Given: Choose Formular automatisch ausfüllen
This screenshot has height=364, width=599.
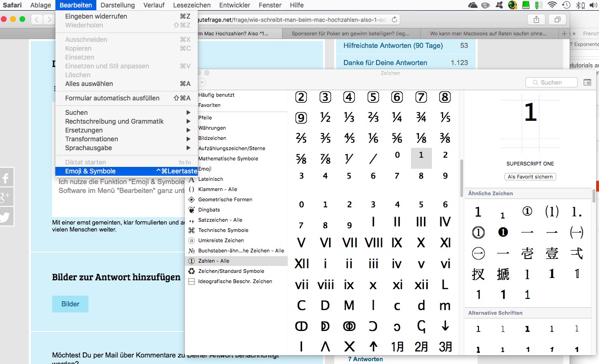Looking at the screenshot, I should coord(127,98).
